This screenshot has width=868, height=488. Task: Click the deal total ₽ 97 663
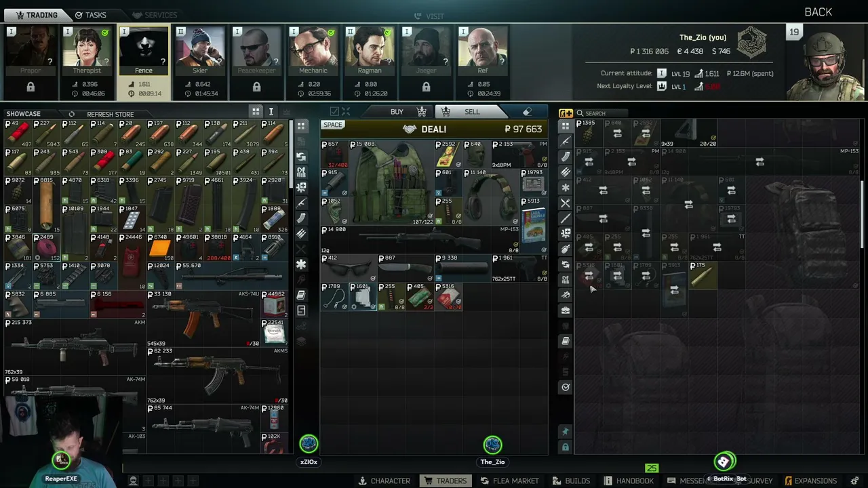coord(523,129)
